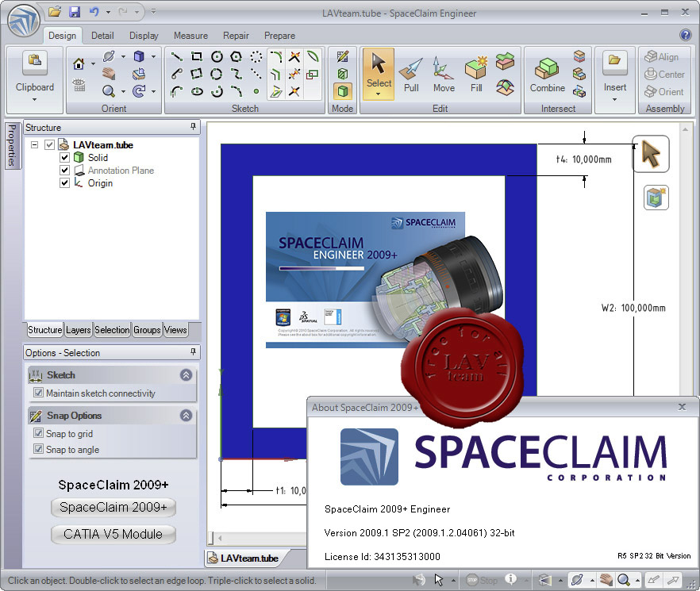
Task: Click the Clipboard paste button
Action: [34, 63]
